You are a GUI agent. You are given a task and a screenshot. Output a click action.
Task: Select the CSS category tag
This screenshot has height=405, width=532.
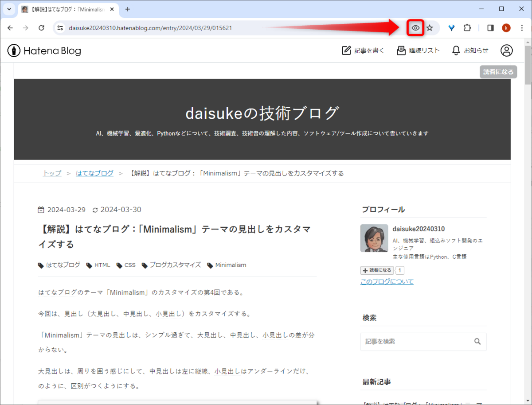(x=126, y=265)
